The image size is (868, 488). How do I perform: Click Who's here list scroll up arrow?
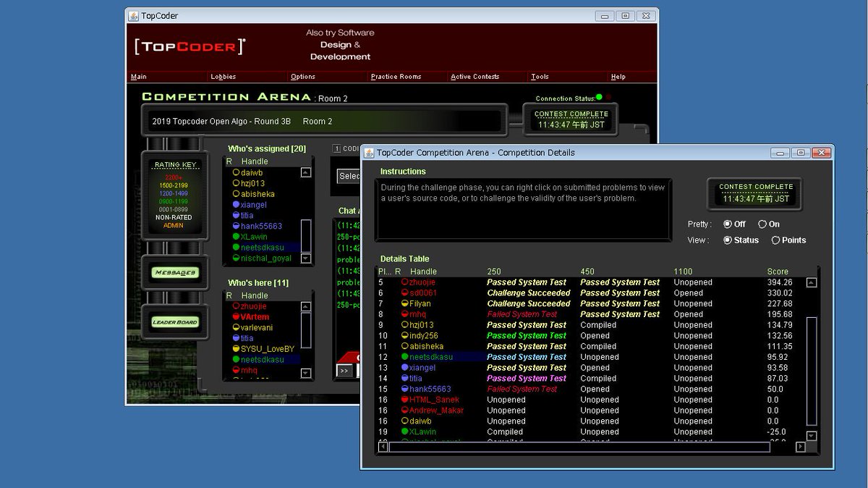point(305,306)
